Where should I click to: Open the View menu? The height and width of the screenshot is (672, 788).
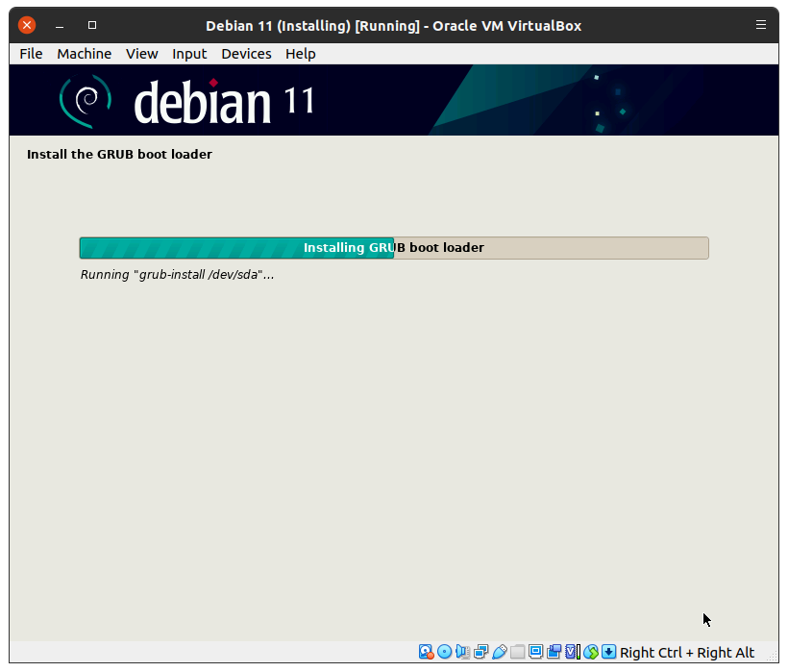(x=141, y=54)
